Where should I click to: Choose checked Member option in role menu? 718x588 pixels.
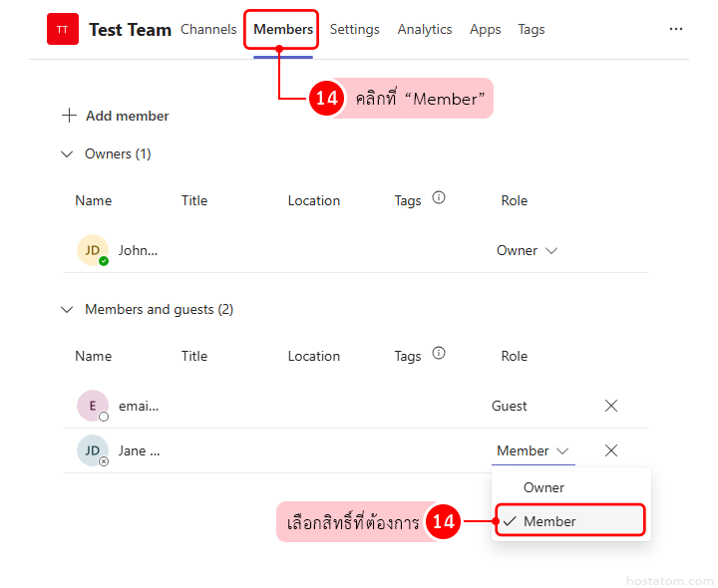point(549,521)
